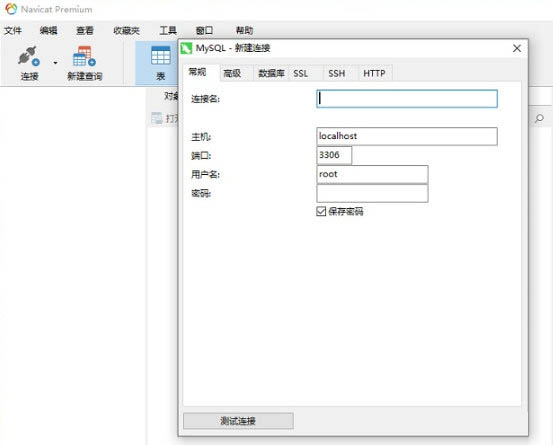The image size is (553, 445).
Task: Click the host field containing localhost
Action: [407, 136]
